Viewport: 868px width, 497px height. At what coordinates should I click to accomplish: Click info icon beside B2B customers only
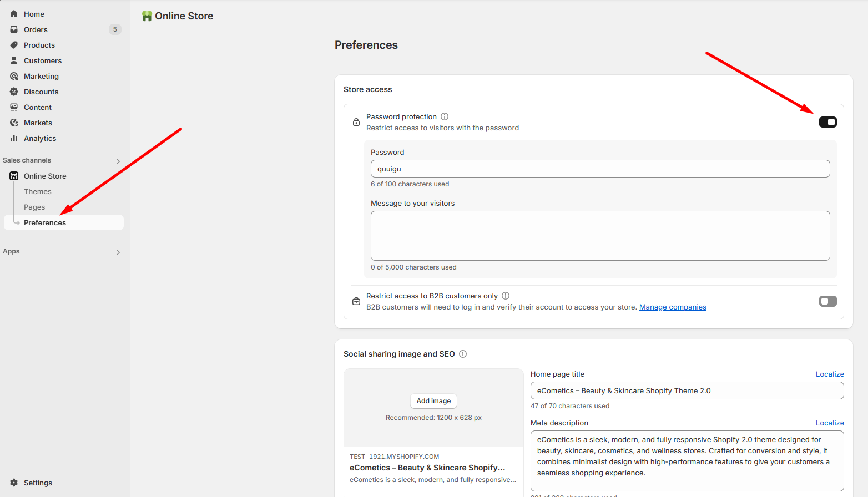pyautogui.click(x=506, y=296)
